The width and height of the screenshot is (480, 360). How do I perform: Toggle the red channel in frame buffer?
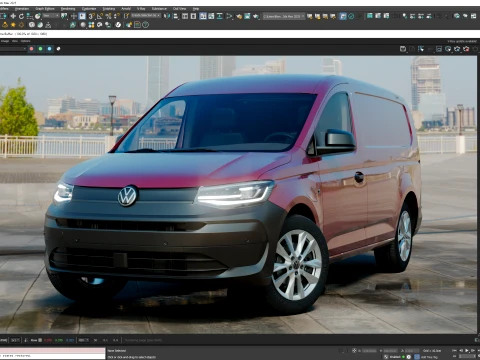pos(32,49)
